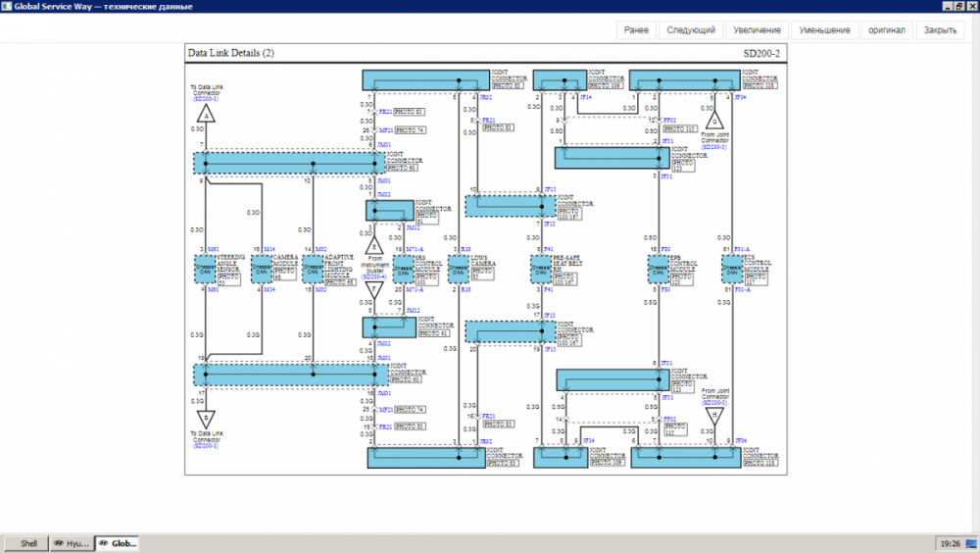The height and width of the screenshot is (553, 980).
Task: Select the Steering Angle Sensor CAN block
Action: coord(205,271)
